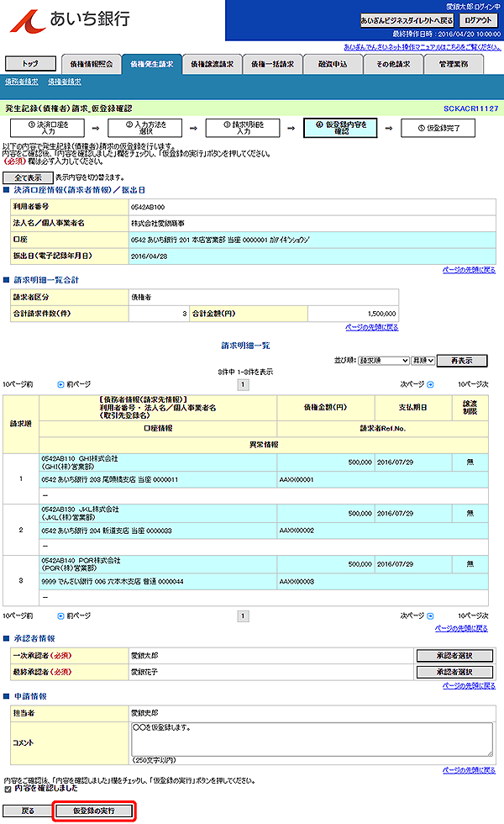Click the company name 株式会社愛知商事
The width and height of the screenshot is (504, 824).
coord(158,224)
